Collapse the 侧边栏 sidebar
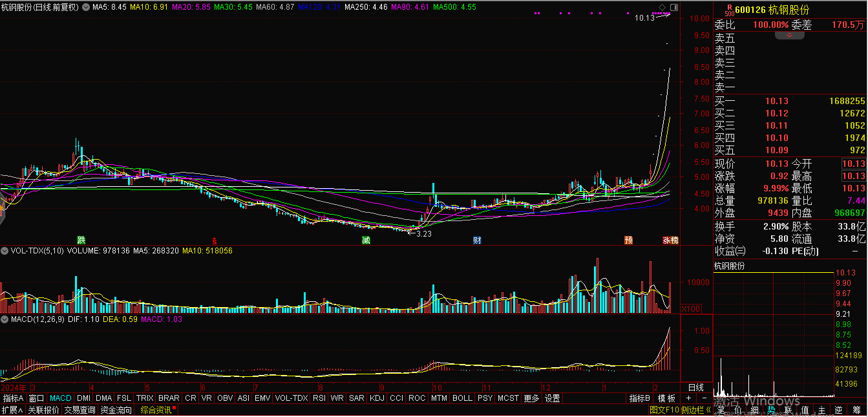The height and width of the screenshot is (417, 868). point(695,410)
